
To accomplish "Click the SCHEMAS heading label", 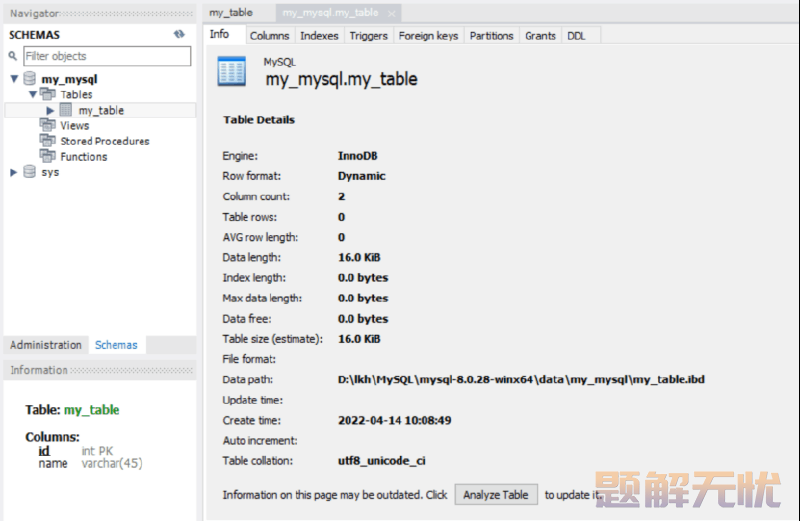I will click(x=34, y=35).
